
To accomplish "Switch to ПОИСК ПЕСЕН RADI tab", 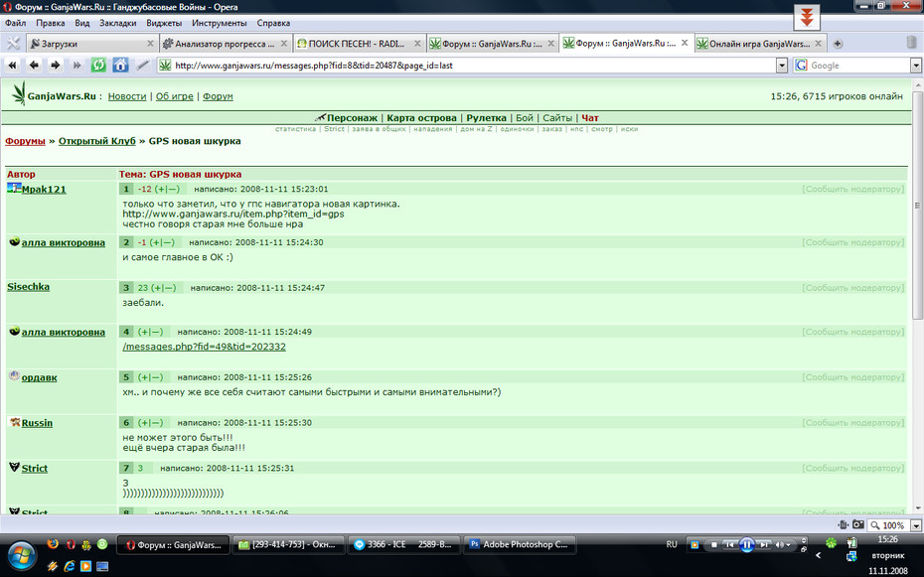I will coord(360,44).
